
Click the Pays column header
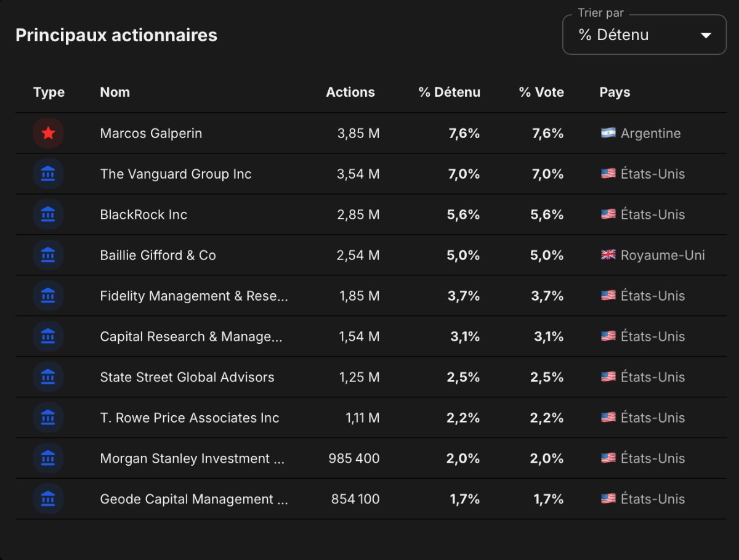[615, 92]
